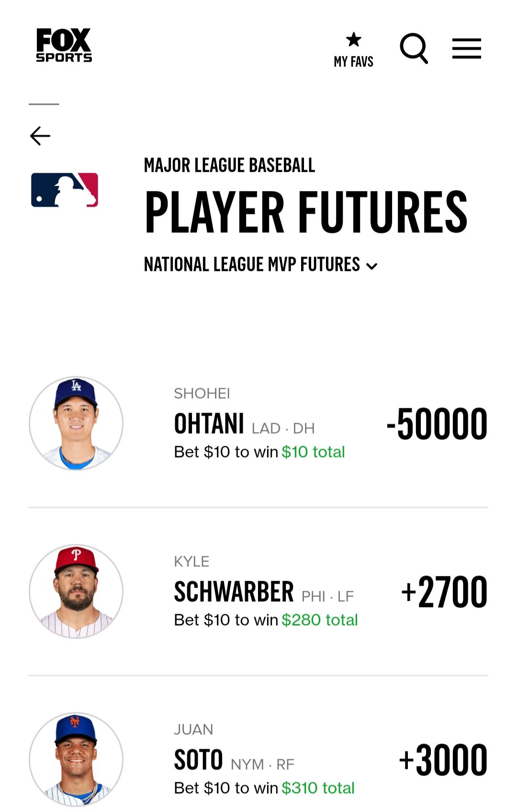Tap Schwarber's +2700 odds
The width and height of the screenshot is (517, 812).
[x=445, y=592]
